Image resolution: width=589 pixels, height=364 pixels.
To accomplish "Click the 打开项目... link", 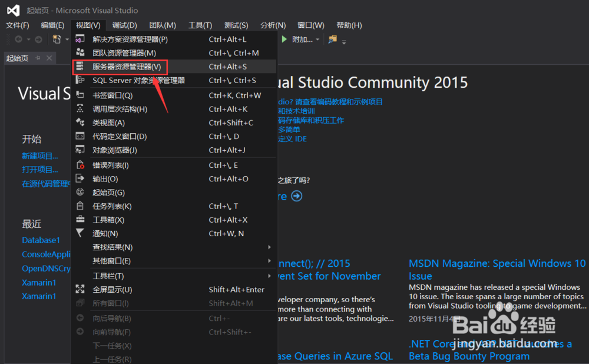I will coord(40,170).
